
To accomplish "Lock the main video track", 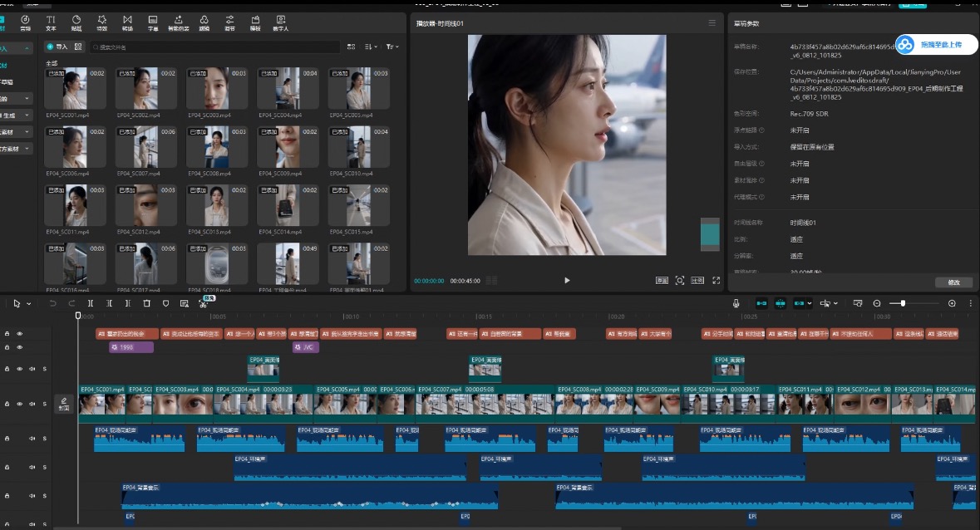I will [7, 404].
